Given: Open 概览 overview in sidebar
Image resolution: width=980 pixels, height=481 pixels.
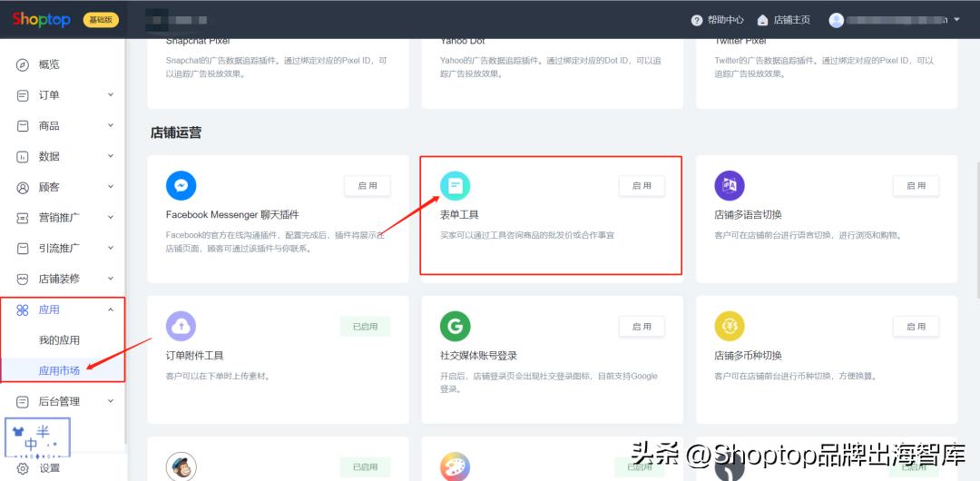Looking at the screenshot, I should point(49,64).
